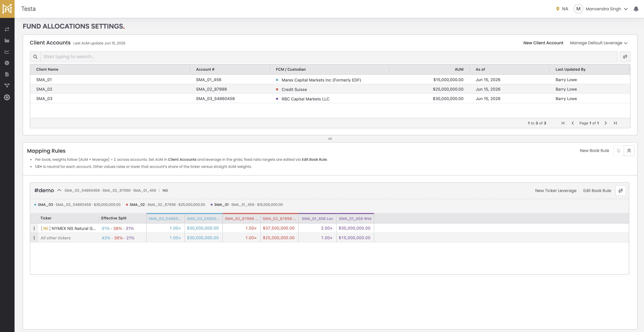Expand all mapping rules with double chevron down

pos(618,151)
